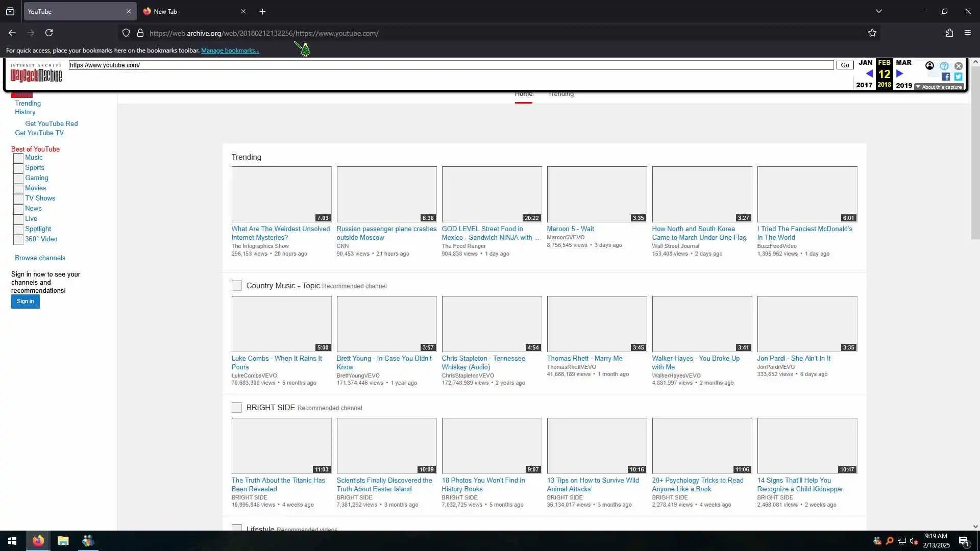Open the list all tabs chevron
Screen dimensions: 980x551
pyautogui.click(x=878, y=11)
